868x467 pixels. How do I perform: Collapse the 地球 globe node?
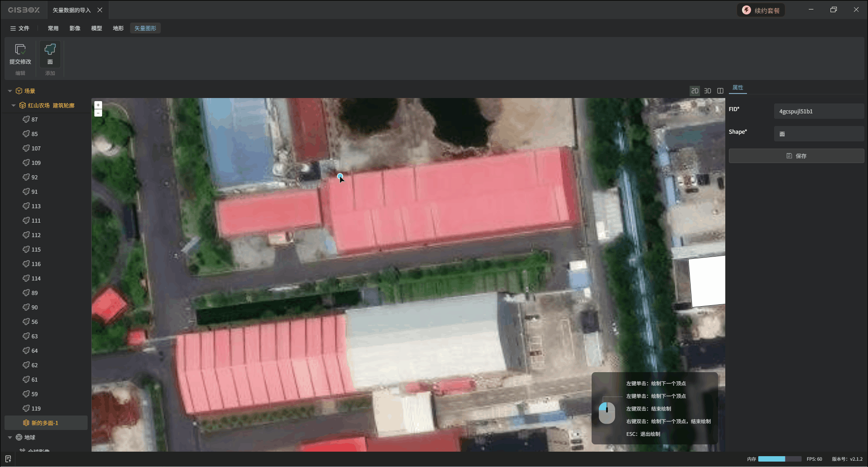tap(10, 438)
